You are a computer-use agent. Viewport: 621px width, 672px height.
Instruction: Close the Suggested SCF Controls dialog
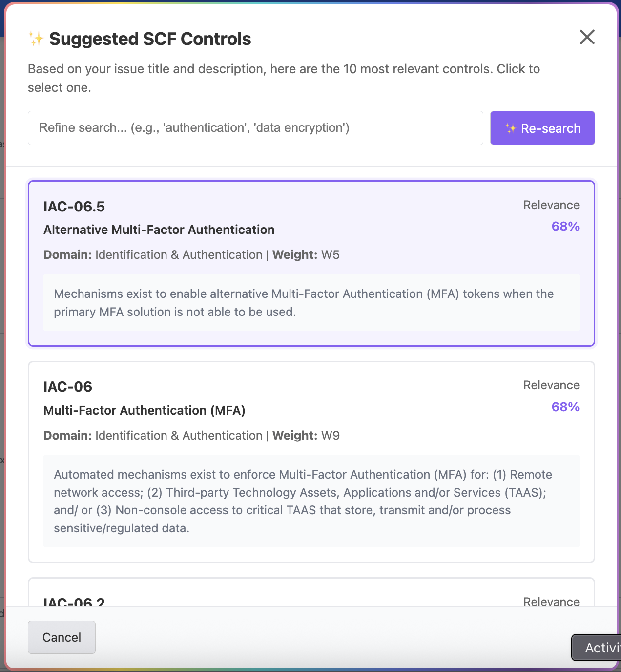[587, 37]
